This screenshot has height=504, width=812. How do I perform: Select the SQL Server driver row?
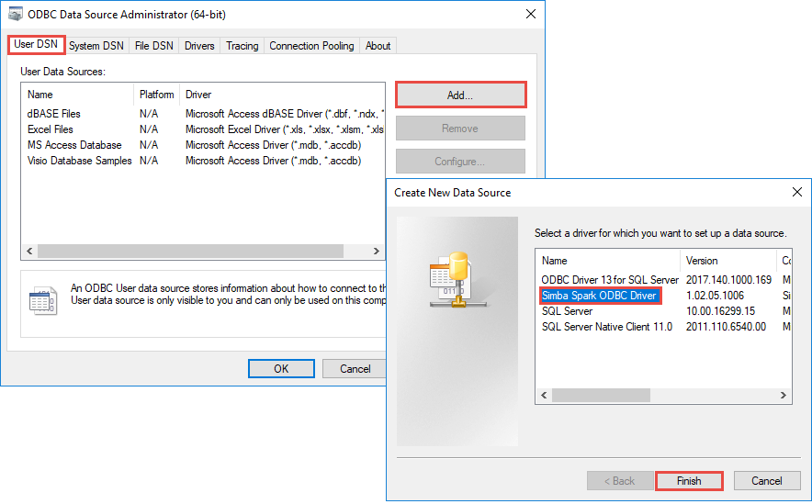[567, 311]
